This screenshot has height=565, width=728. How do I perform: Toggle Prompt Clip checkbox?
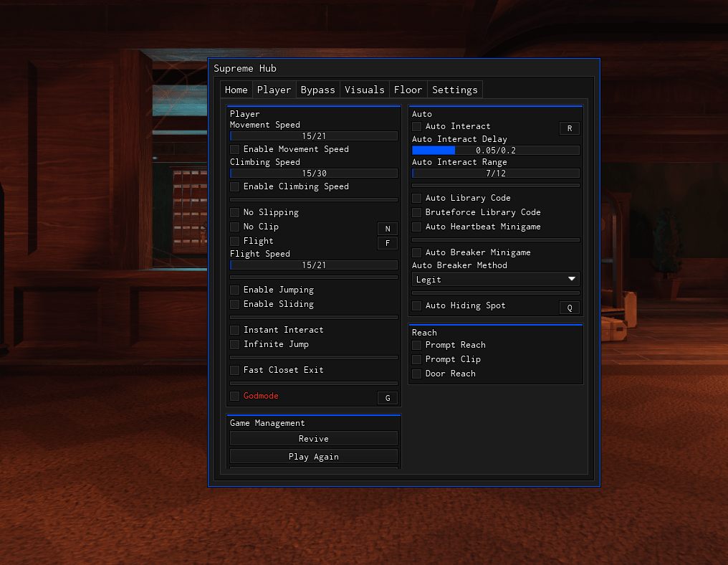click(x=417, y=360)
